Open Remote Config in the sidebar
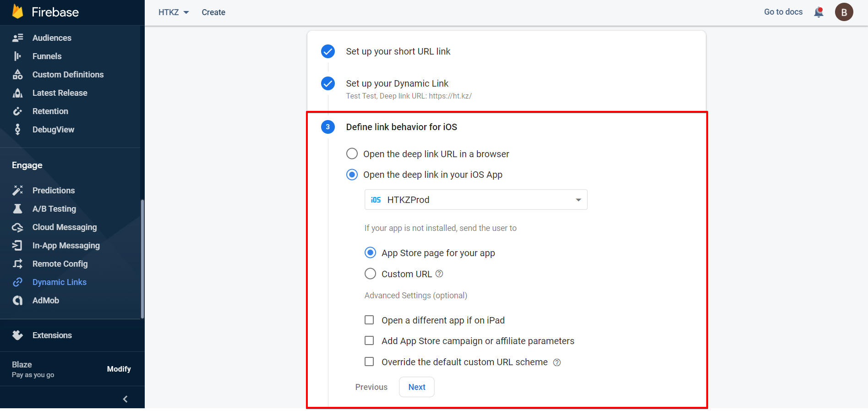This screenshot has height=411, width=868. coord(60,264)
